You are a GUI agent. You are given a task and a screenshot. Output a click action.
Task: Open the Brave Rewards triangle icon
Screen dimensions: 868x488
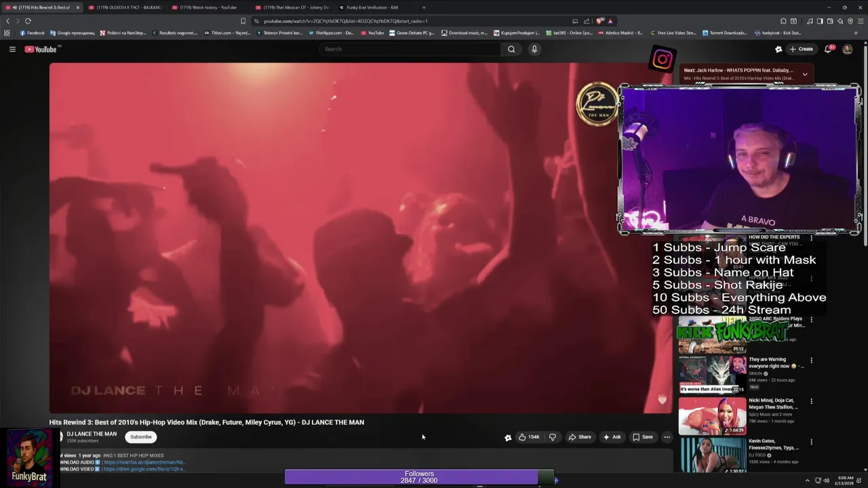coord(610,21)
